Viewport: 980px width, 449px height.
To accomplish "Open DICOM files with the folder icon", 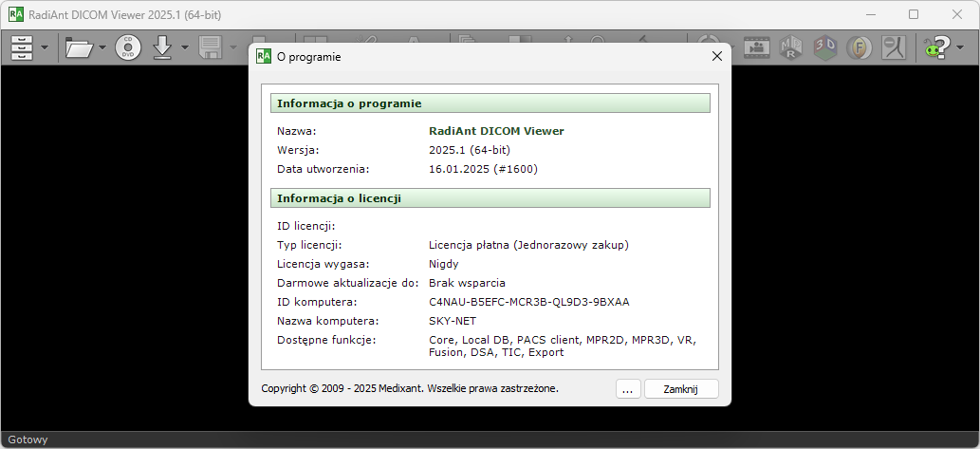I will [x=79, y=47].
